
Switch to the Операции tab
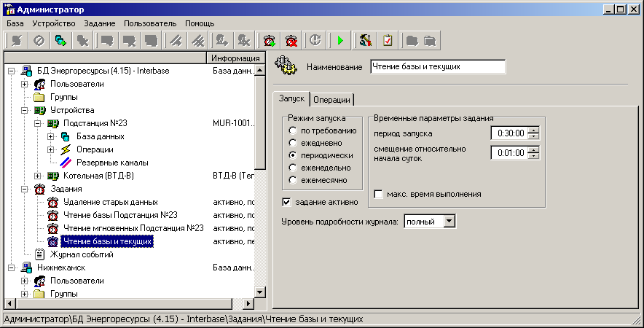331,100
